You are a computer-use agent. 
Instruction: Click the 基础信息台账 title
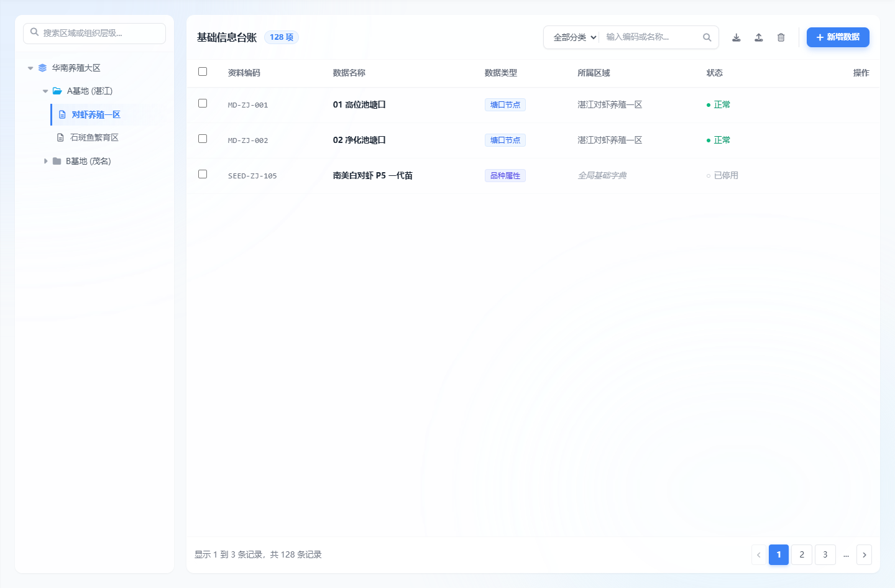(x=227, y=37)
